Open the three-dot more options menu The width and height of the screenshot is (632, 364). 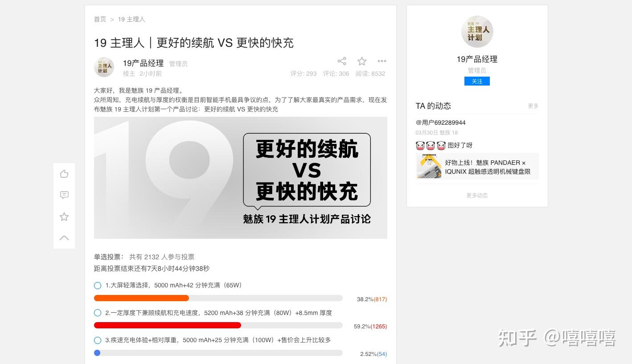(x=382, y=61)
